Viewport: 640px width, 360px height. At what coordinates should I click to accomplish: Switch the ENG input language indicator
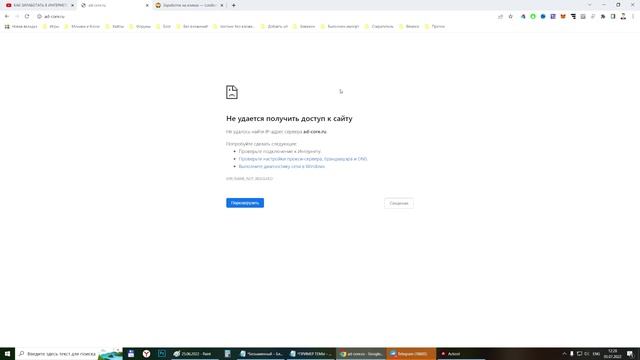click(596, 353)
